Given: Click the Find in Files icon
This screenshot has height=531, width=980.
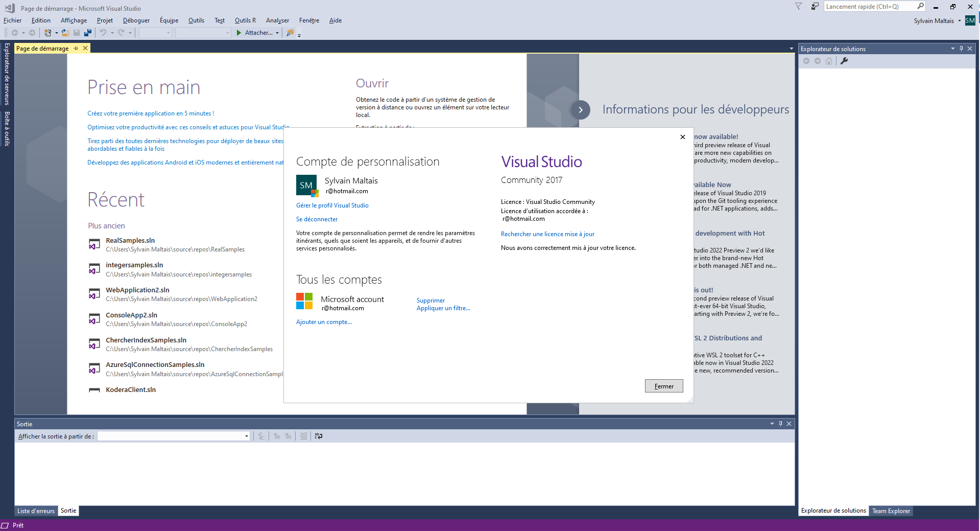Looking at the screenshot, I should [290, 33].
